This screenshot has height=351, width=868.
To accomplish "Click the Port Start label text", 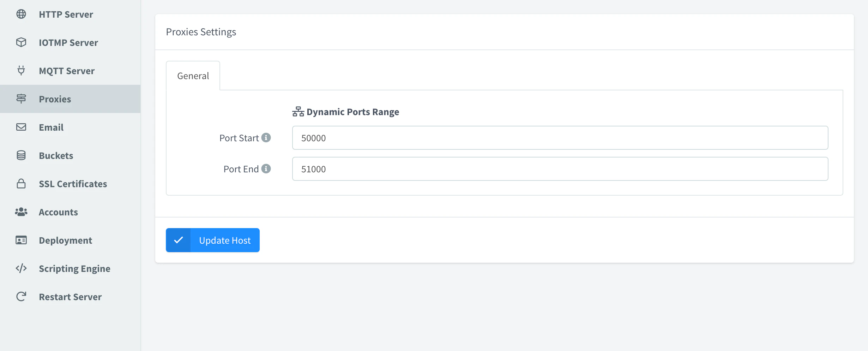I will tap(239, 138).
